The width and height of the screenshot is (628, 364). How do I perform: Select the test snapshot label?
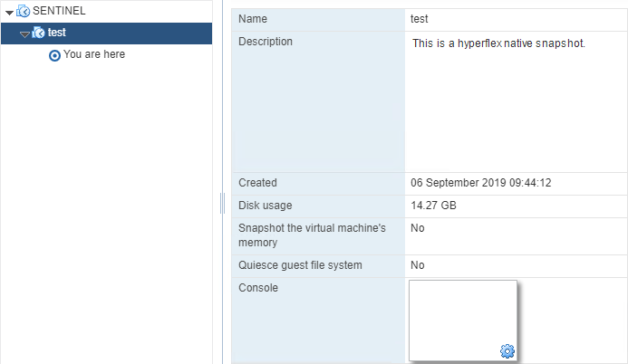[56, 33]
